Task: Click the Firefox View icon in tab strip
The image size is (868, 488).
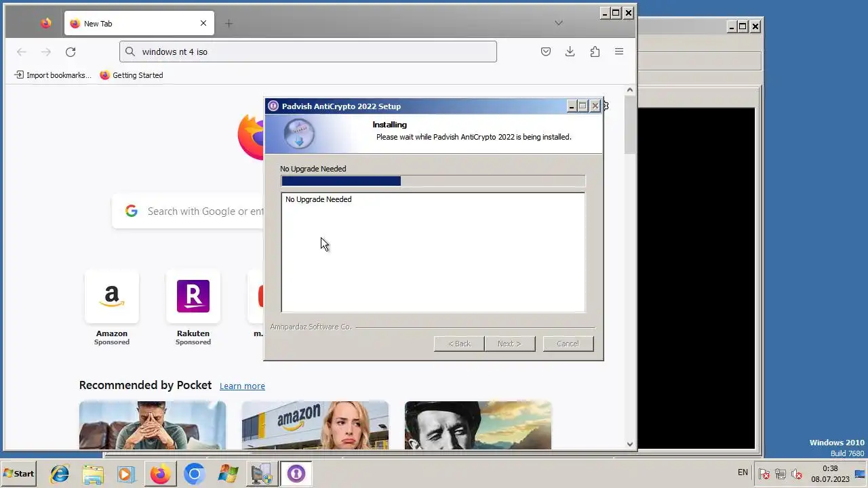Action: 45,23
